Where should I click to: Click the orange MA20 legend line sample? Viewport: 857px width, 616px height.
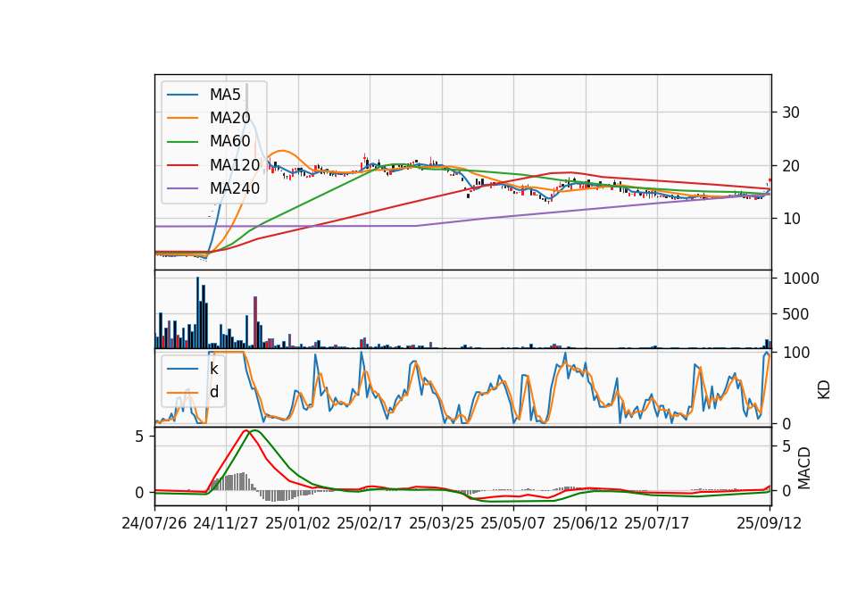point(182,118)
